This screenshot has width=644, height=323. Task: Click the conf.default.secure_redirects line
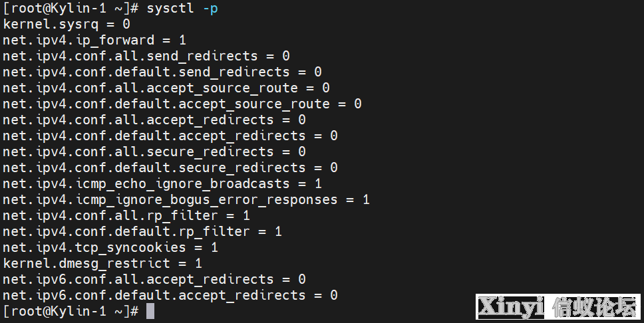(x=170, y=168)
